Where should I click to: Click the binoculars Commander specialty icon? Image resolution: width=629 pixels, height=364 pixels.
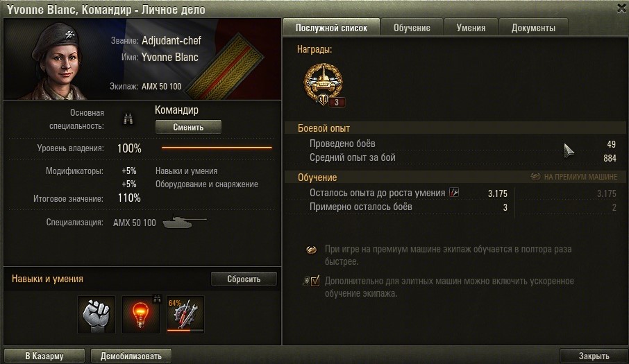pyautogui.click(x=128, y=119)
